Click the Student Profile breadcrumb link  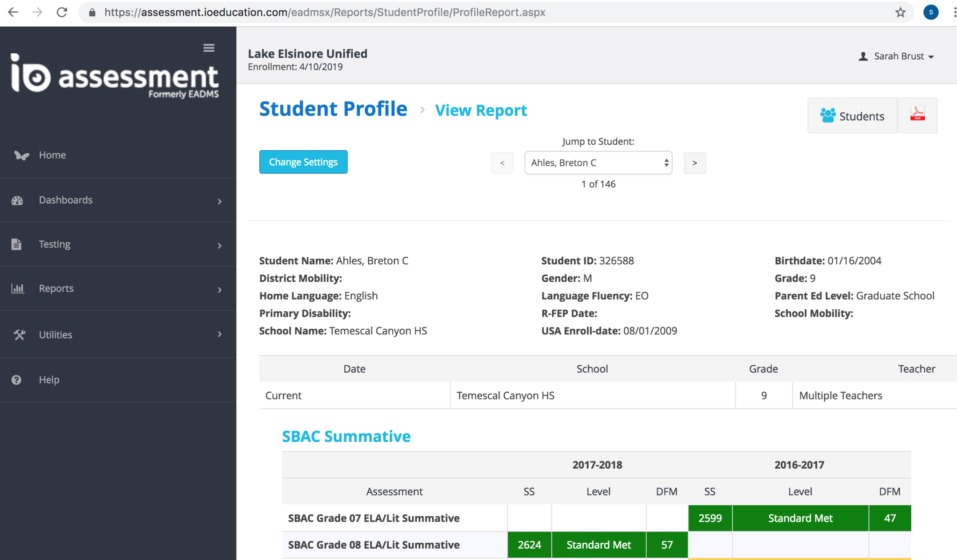(333, 109)
